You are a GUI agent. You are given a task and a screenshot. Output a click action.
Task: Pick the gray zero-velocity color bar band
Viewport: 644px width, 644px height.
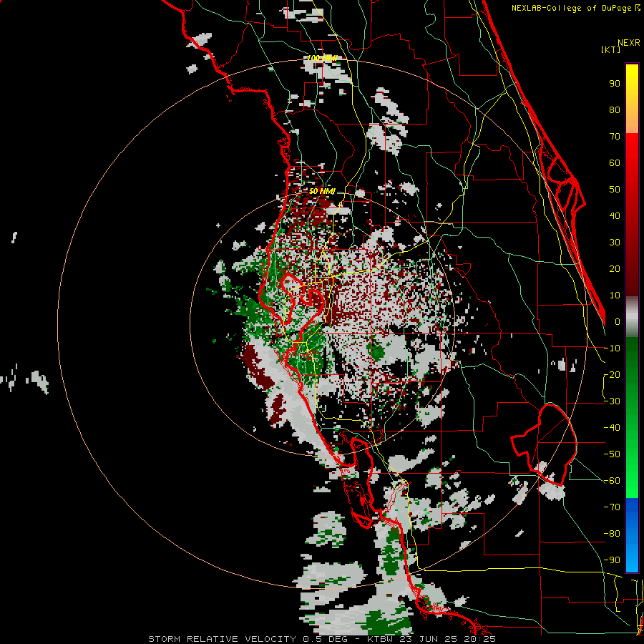coord(632,317)
